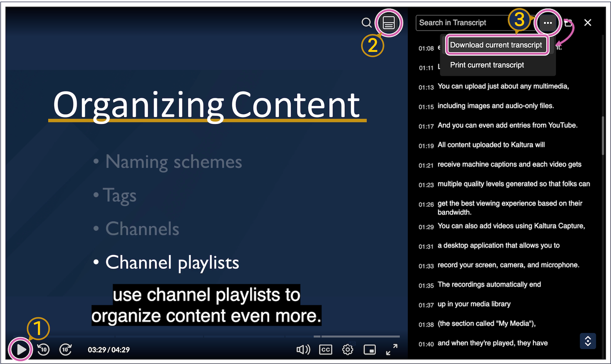Toggle transcript auto-scroll button

coord(588,341)
